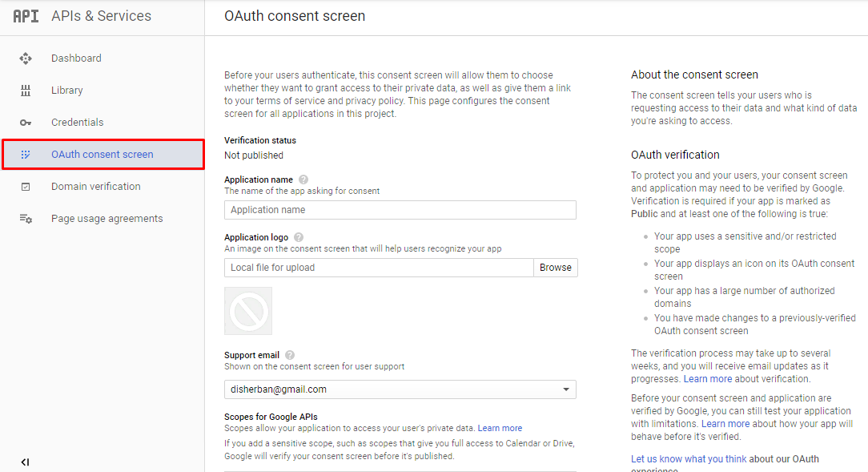Image resolution: width=868 pixels, height=472 pixels.
Task: Click the Not published status text
Action: (x=254, y=155)
